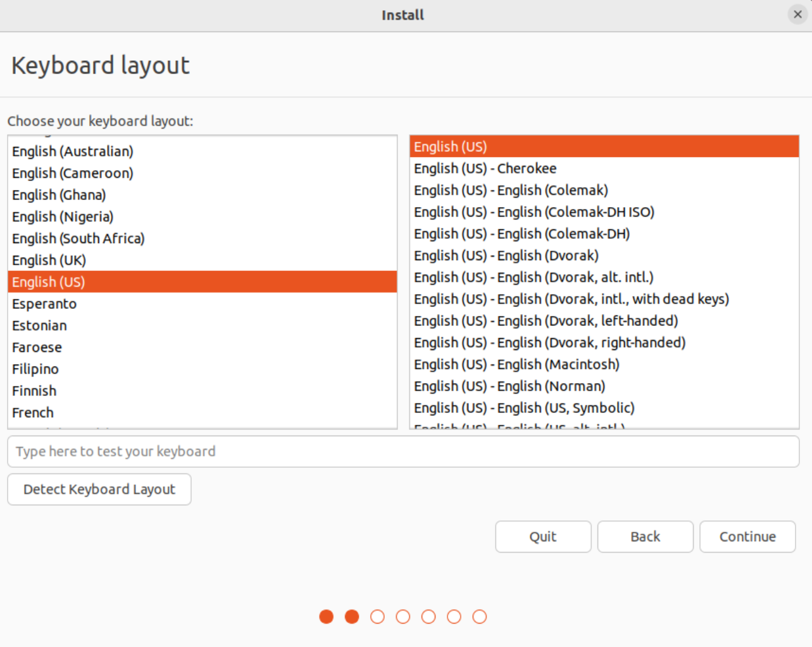This screenshot has height=647, width=812.
Task: Select English (Norman) variant
Action: (509, 386)
